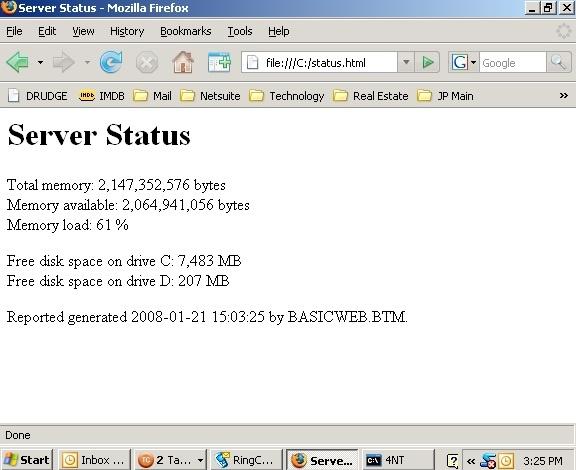Open the DRUDGE bookmark link

(x=37, y=96)
